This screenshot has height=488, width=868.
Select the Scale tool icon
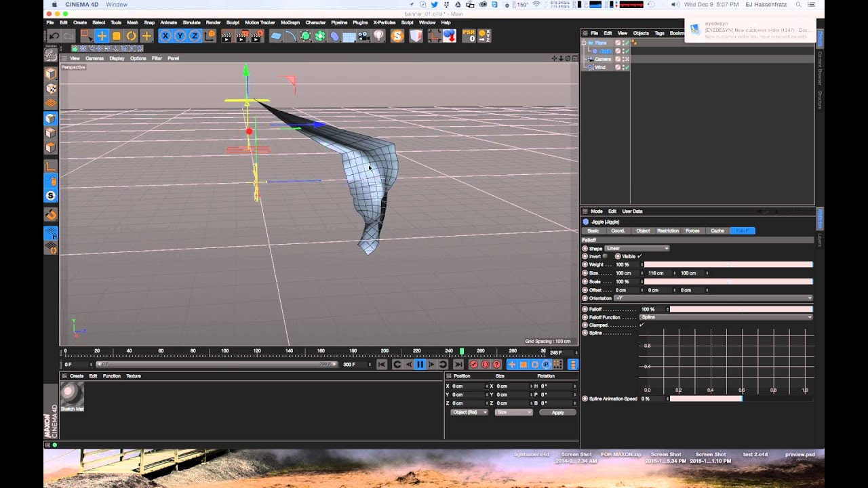pyautogui.click(x=117, y=36)
